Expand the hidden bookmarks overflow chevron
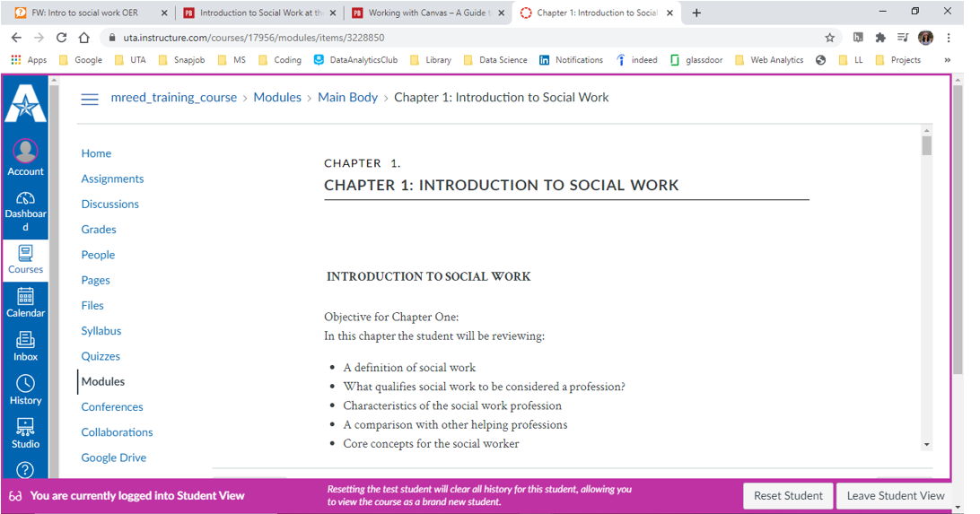This screenshot has width=980, height=514. [948, 60]
